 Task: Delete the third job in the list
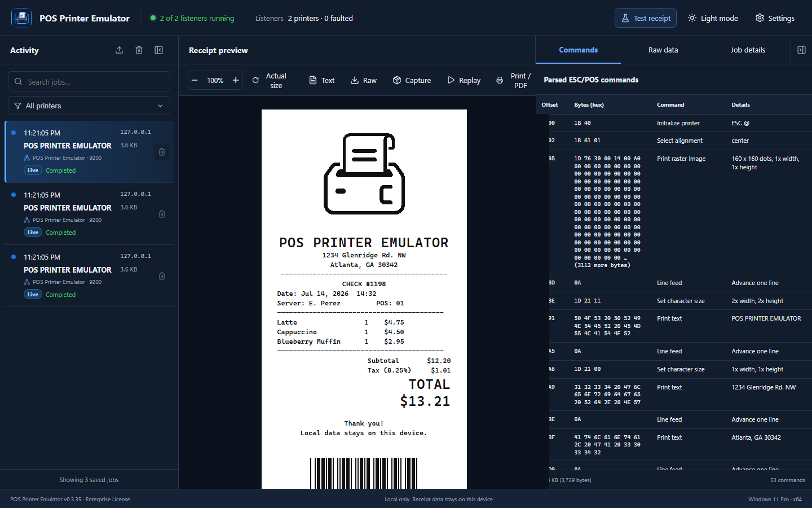[x=162, y=276]
